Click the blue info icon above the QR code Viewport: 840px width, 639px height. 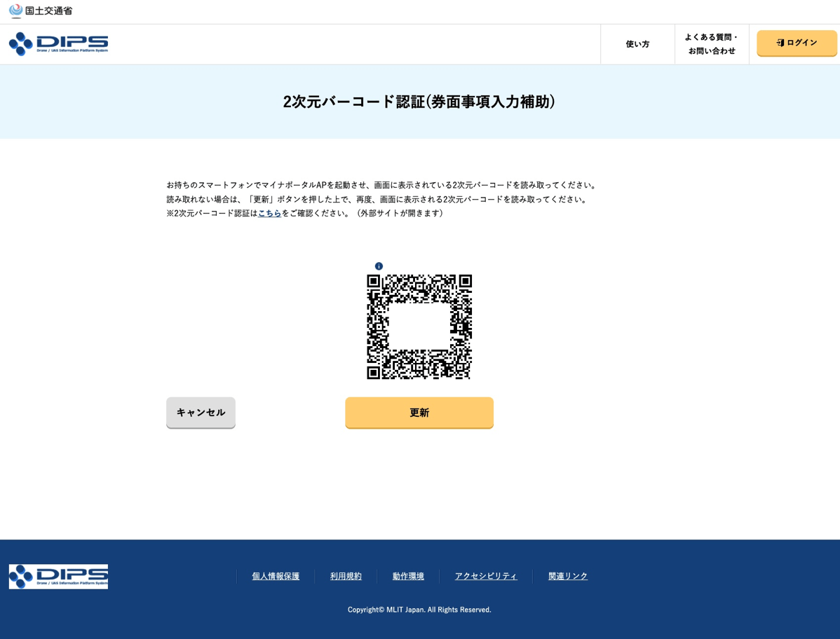coord(379,266)
